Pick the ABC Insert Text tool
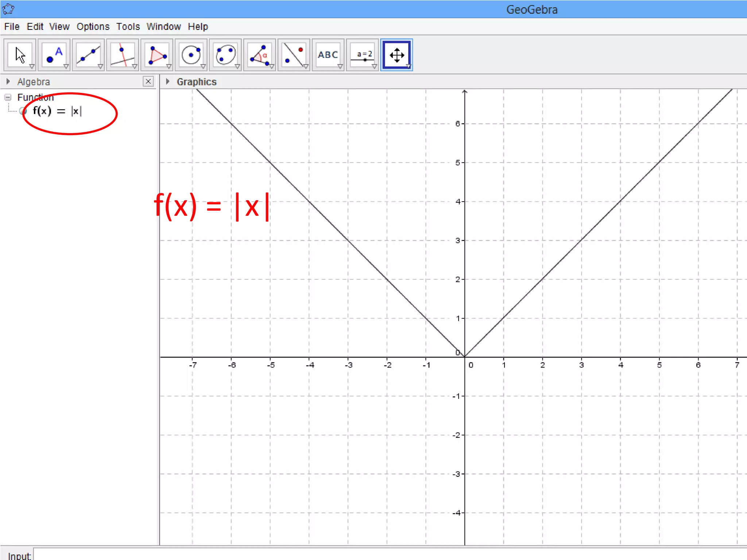 click(328, 55)
